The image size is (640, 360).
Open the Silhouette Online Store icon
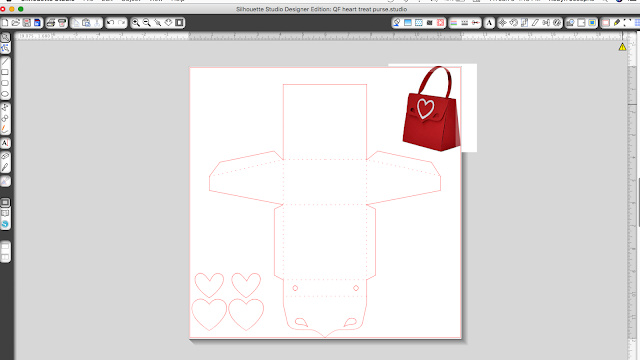[5, 224]
